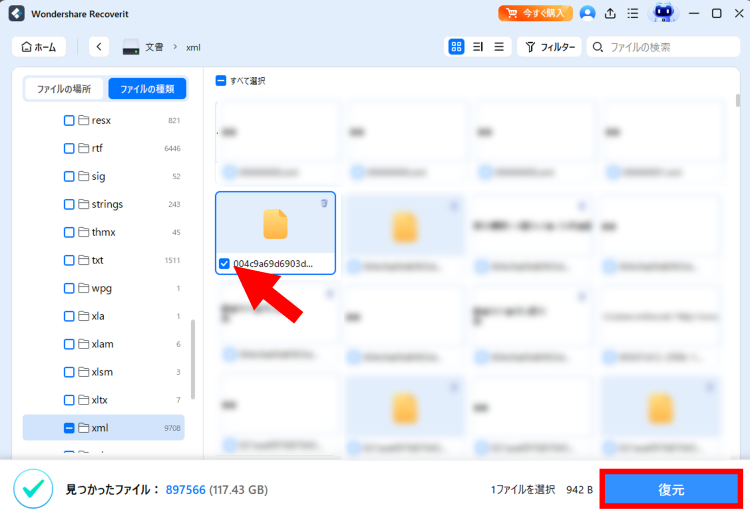Uncheck the 004c9a69d6903d file checkbox
This screenshot has height=516, width=750.
(x=224, y=263)
